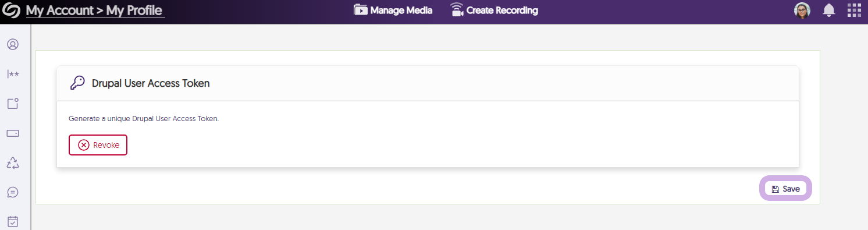Click the user avatar photo
The image size is (868, 230).
[x=802, y=10]
